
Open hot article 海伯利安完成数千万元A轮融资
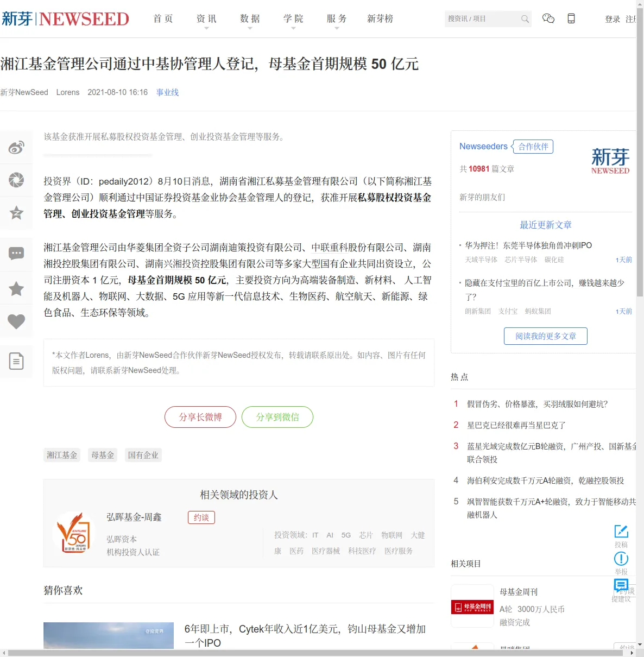click(546, 481)
